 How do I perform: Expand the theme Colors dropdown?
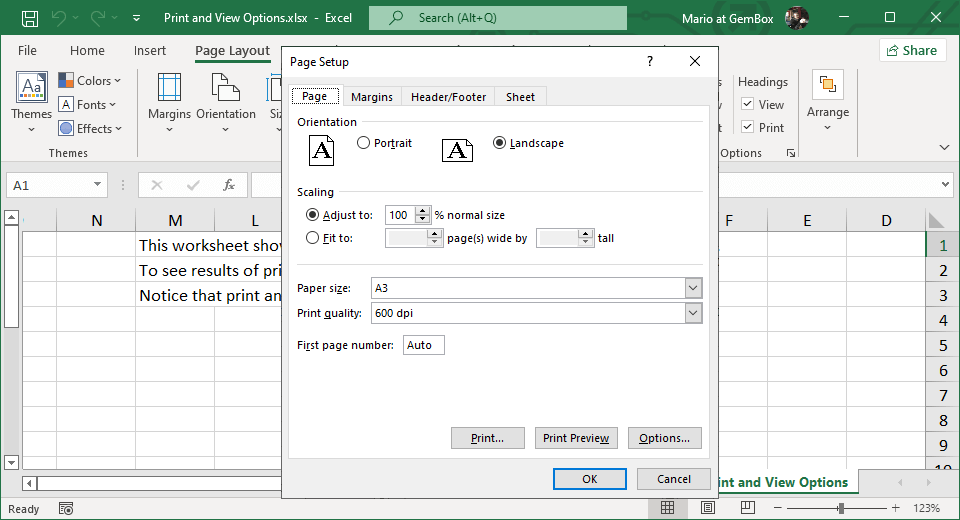(90, 81)
